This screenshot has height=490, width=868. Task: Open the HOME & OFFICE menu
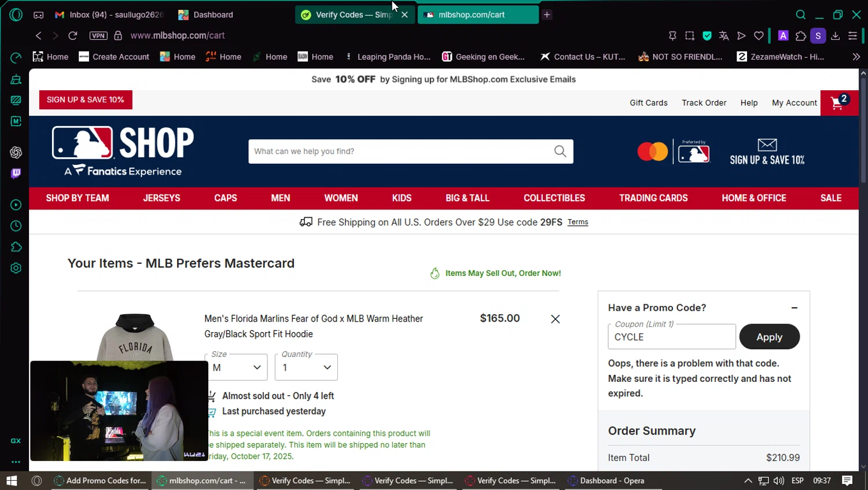(754, 198)
